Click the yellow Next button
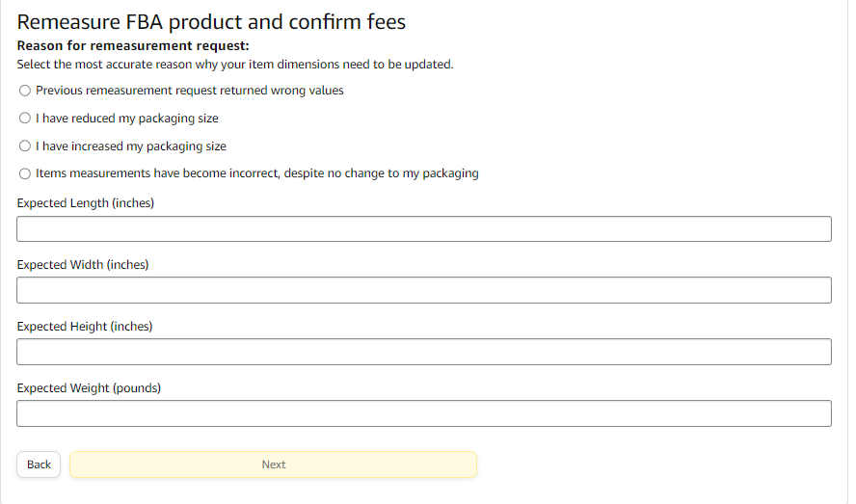 [273, 464]
